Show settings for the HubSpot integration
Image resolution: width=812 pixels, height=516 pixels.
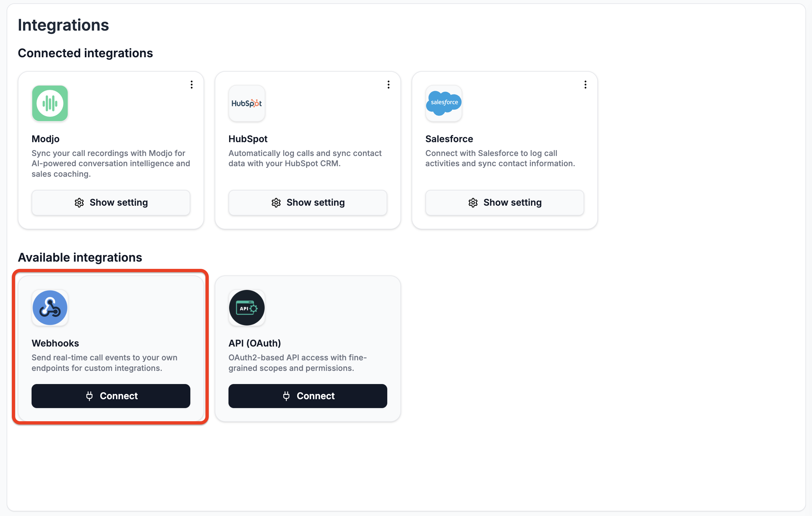pos(307,202)
